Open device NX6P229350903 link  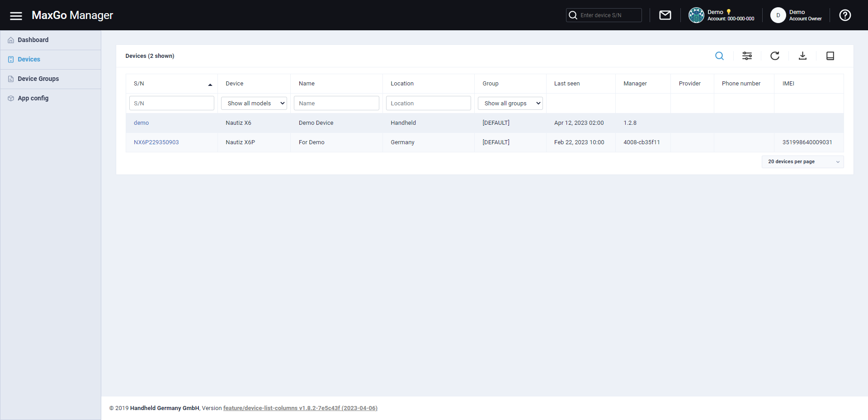[156, 142]
